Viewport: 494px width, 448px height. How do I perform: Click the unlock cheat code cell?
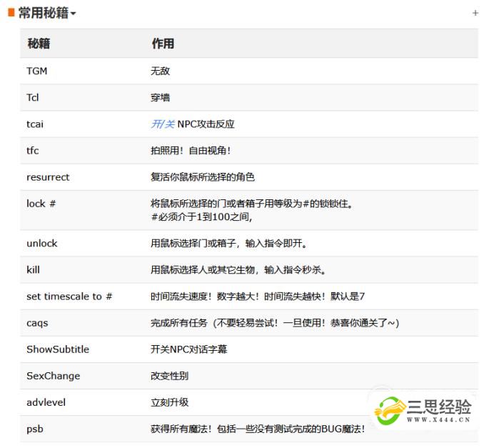click(42, 244)
